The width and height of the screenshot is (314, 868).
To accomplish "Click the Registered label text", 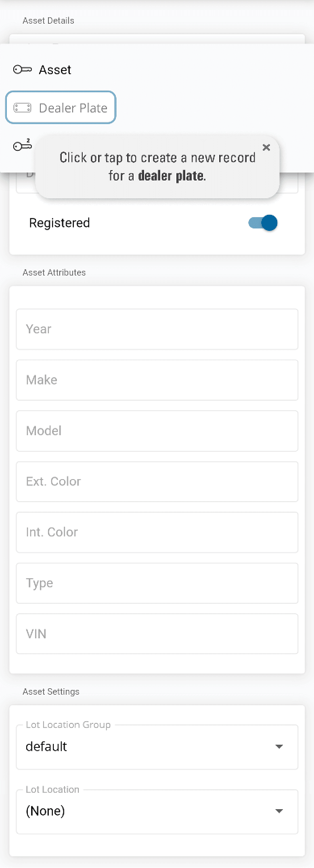I will tap(59, 223).
